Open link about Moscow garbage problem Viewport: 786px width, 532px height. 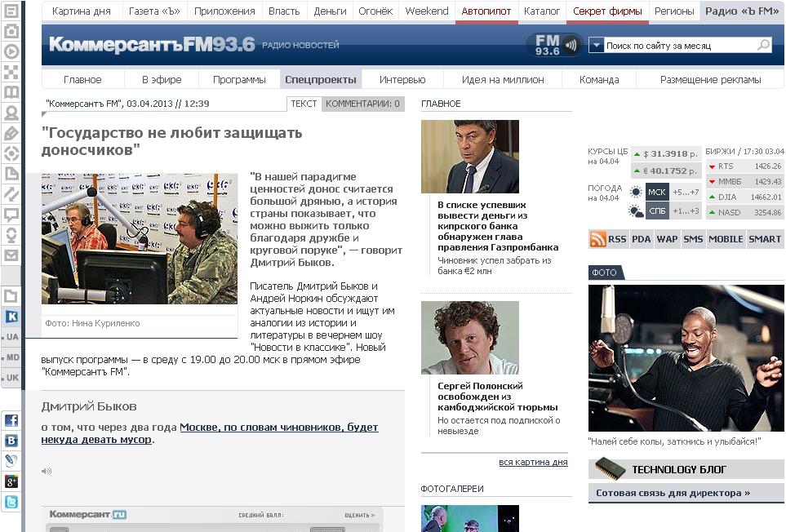pos(210,433)
